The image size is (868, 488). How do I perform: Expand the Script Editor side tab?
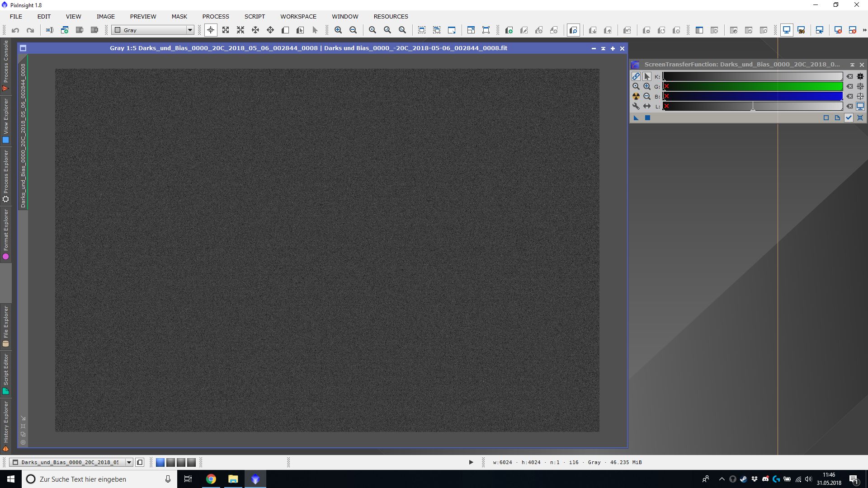click(x=6, y=374)
